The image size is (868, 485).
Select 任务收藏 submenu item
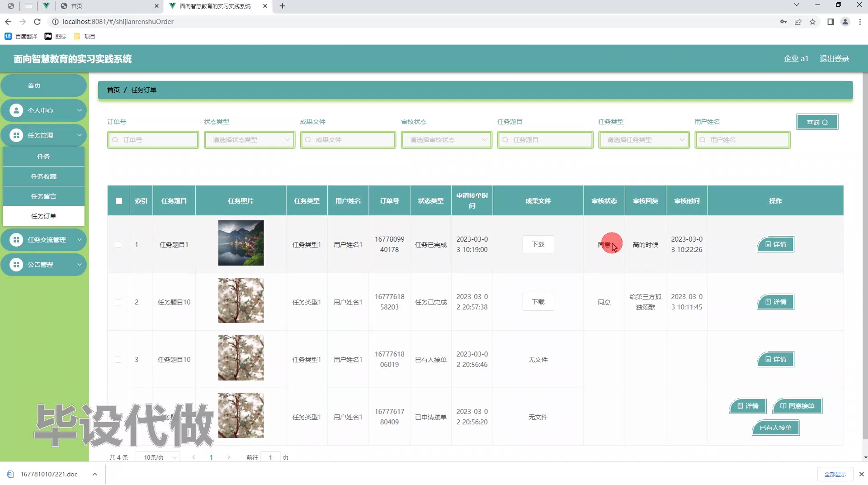43,176
